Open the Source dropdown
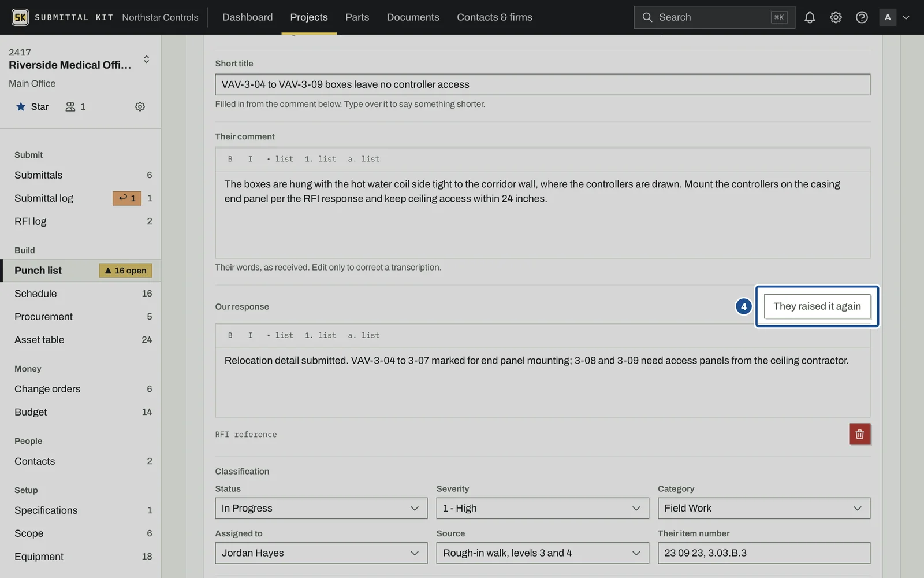Image resolution: width=924 pixels, height=578 pixels. tap(542, 553)
